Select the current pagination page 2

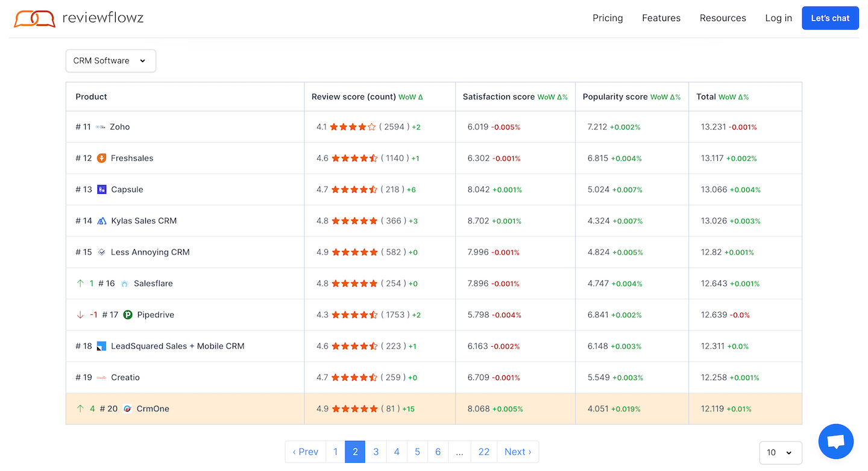355,452
